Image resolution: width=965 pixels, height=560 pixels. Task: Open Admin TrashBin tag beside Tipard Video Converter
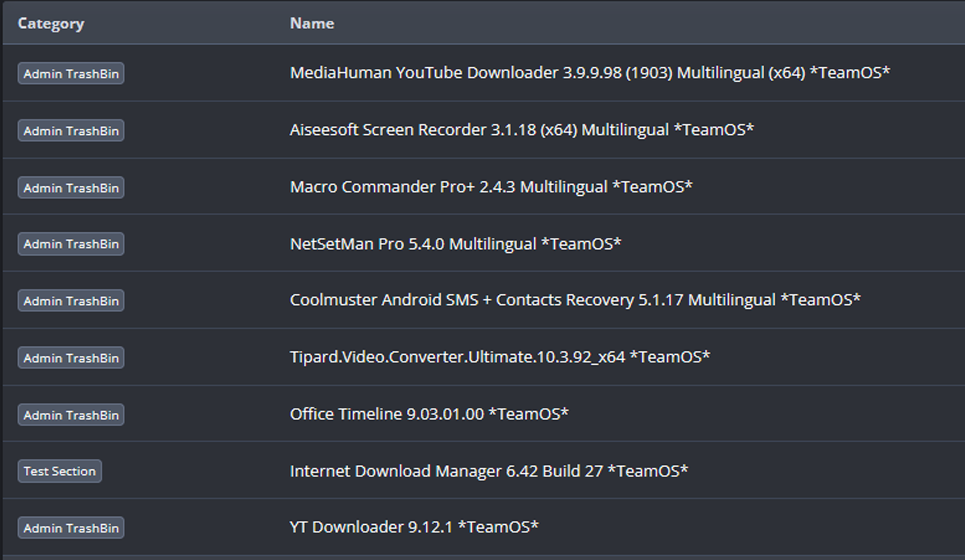[71, 358]
